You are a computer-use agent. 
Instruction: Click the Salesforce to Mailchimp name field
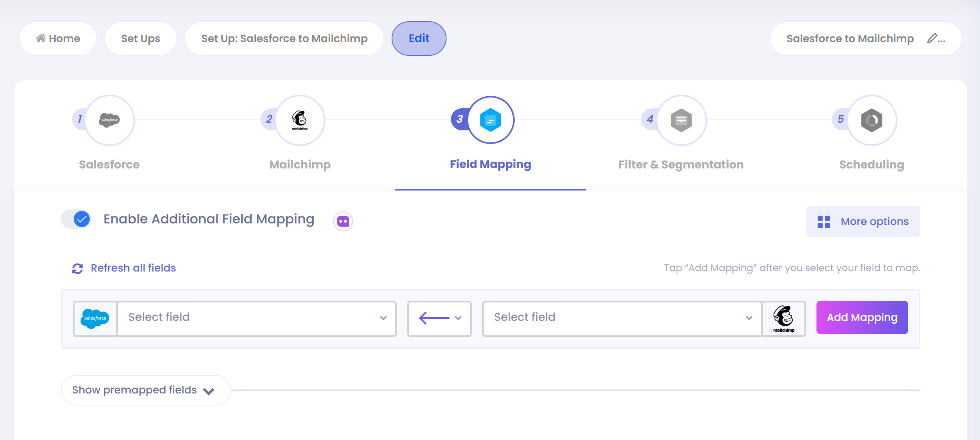(866, 39)
